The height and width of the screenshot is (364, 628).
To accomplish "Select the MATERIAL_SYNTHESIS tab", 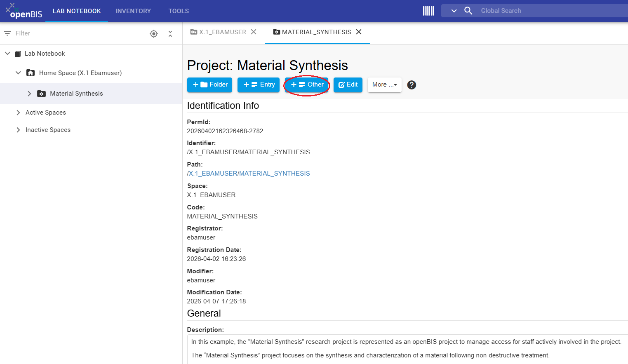I will click(317, 32).
